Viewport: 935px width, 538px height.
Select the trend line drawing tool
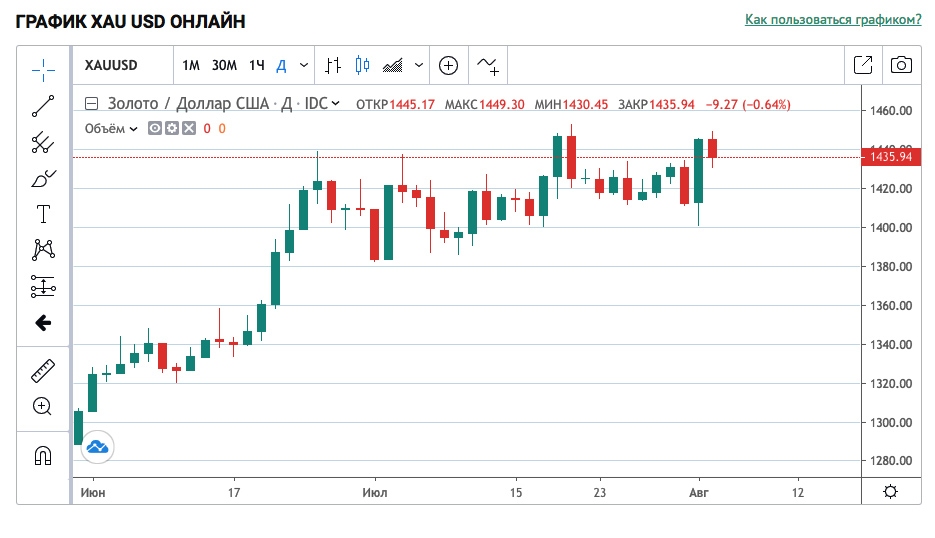click(43, 105)
